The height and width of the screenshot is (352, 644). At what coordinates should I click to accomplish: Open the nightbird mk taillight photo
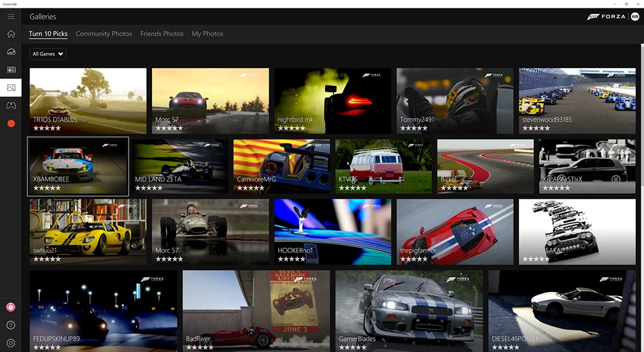[333, 101]
